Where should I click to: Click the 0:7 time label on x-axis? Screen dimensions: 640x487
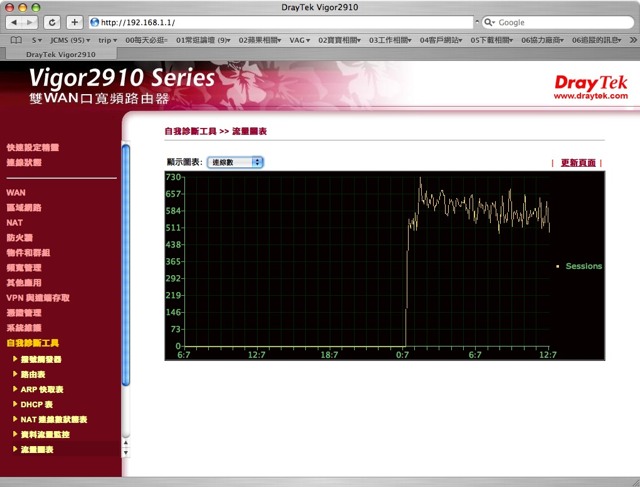[402, 355]
